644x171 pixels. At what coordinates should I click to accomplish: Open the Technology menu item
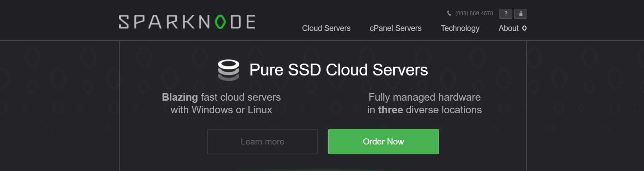coord(460,28)
